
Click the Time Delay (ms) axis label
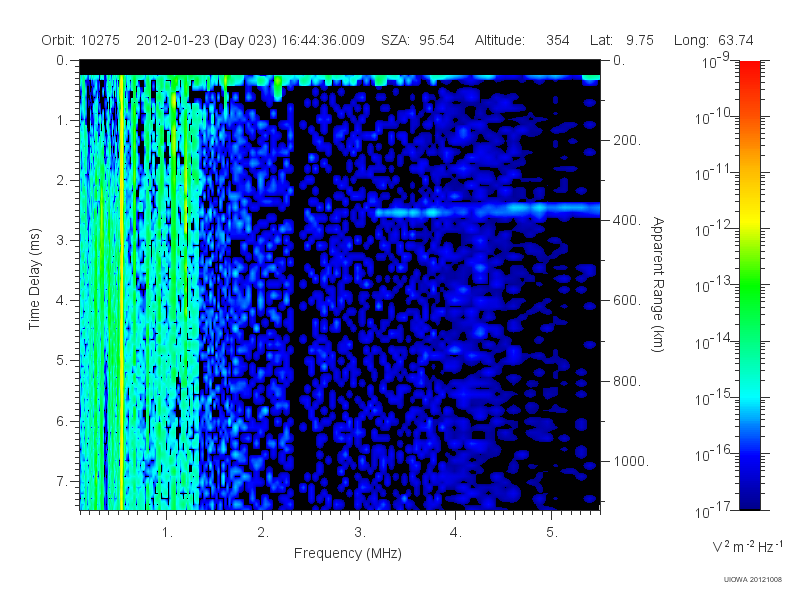(x=34, y=279)
